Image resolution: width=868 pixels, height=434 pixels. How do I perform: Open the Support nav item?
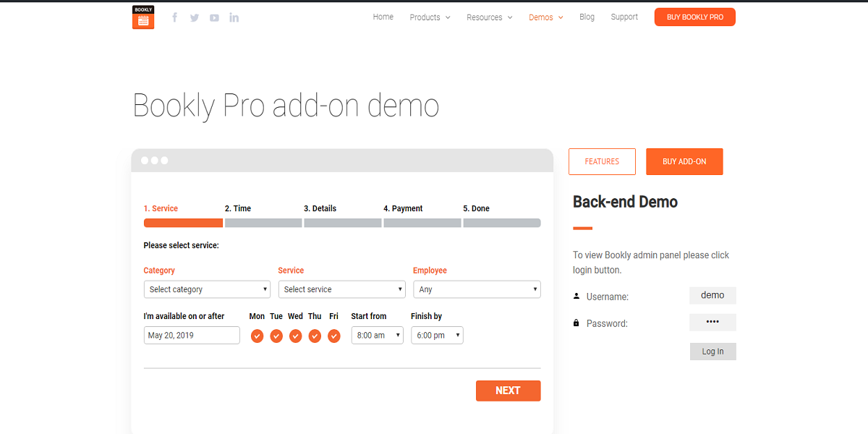point(624,17)
